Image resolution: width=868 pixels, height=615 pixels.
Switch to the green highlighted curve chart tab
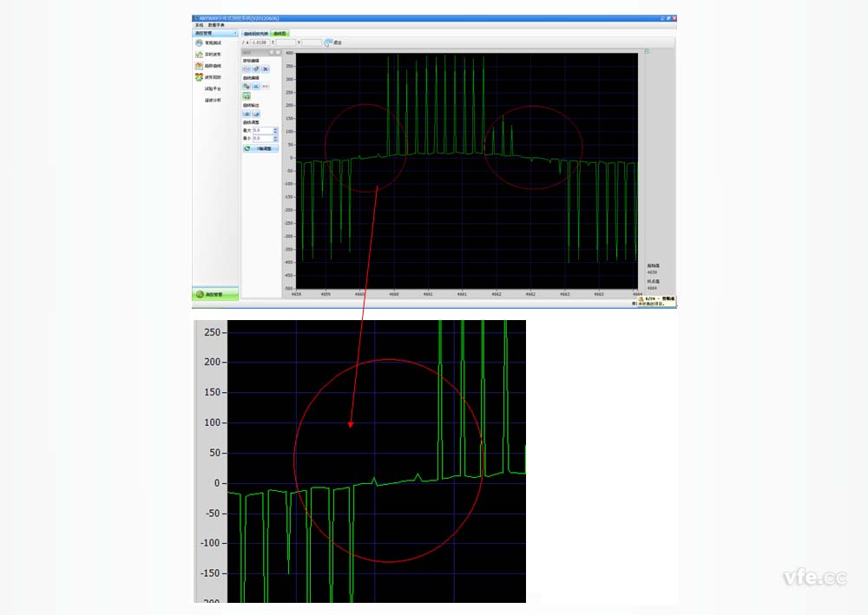[x=281, y=33]
